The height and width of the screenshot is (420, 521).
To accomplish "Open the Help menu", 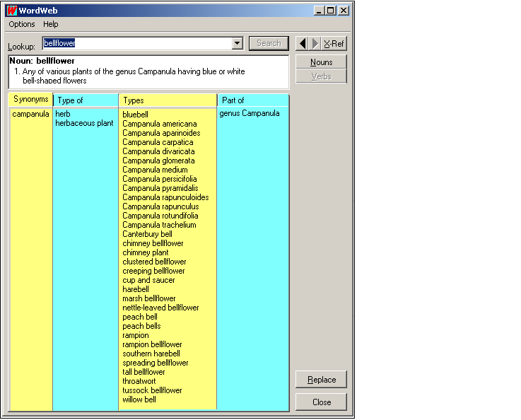I will coord(51,24).
